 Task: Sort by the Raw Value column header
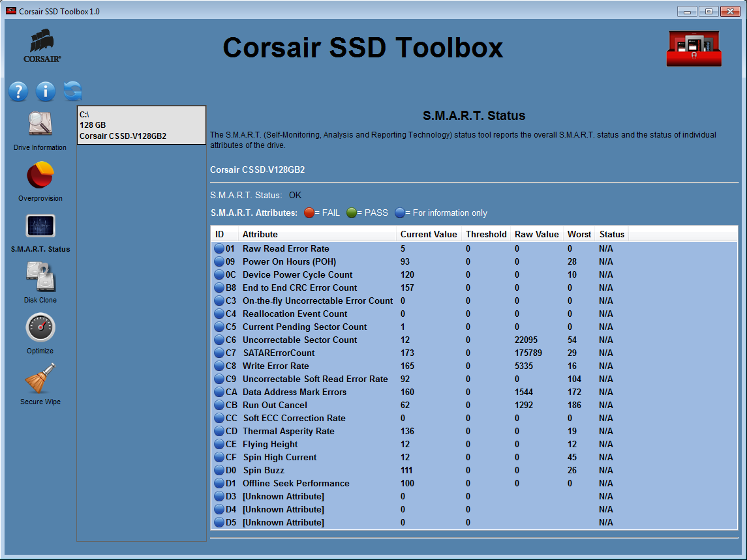click(x=536, y=234)
